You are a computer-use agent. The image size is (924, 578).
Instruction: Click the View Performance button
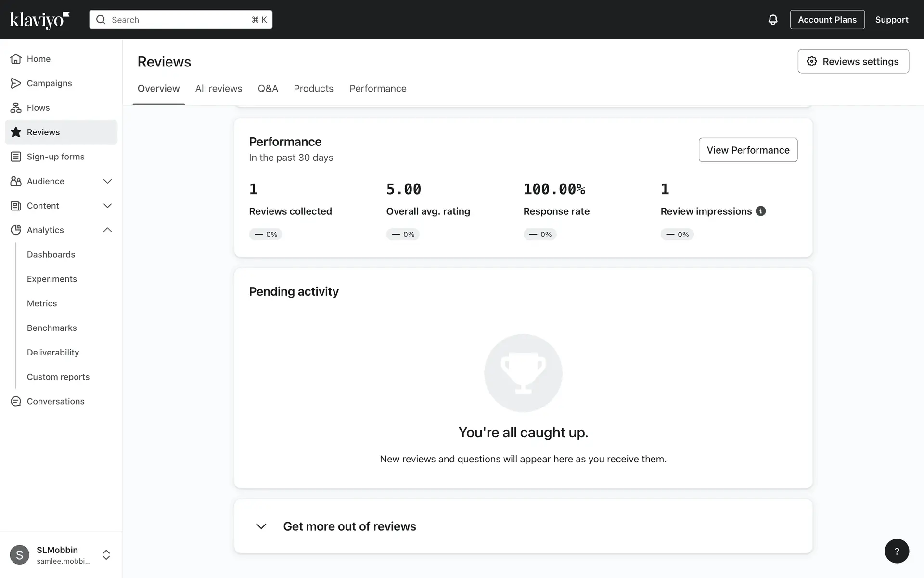point(747,150)
